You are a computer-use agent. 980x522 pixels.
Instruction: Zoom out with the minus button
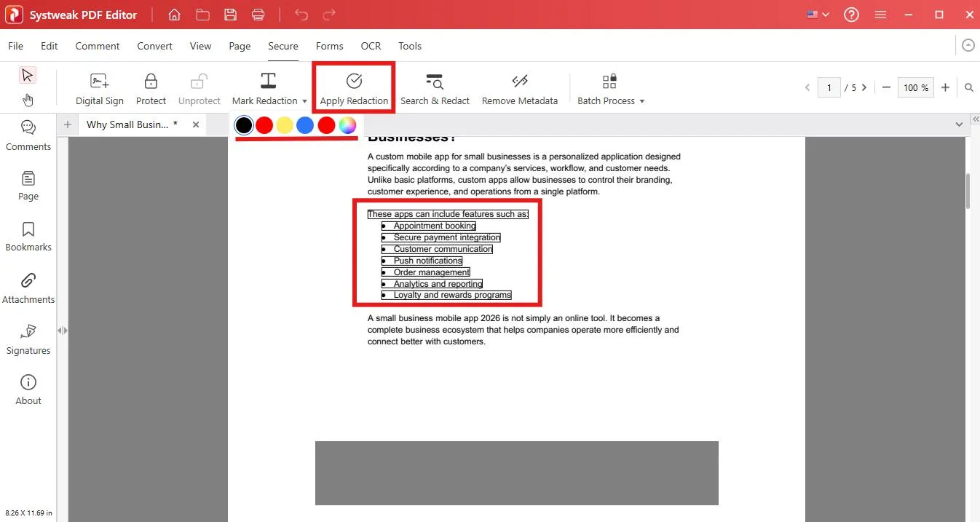[x=886, y=87]
